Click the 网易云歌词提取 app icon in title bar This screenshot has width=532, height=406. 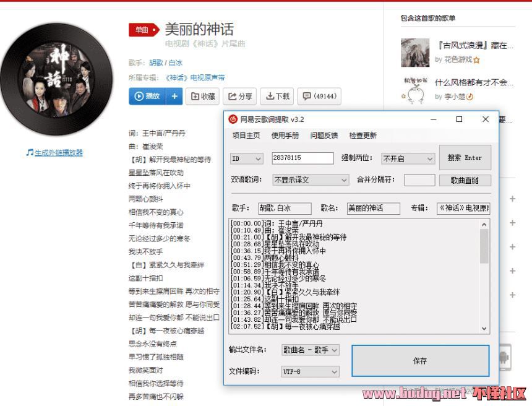click(x=233, y=119)
